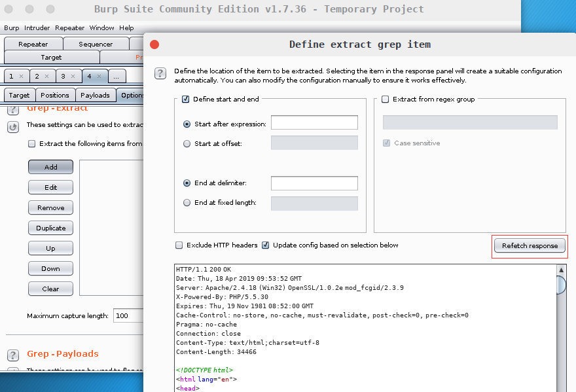This screenshot has height=392, width=576.
Task: Click the red close dot of the dialog
Action: pyautogui.click(x=154, y=45)
